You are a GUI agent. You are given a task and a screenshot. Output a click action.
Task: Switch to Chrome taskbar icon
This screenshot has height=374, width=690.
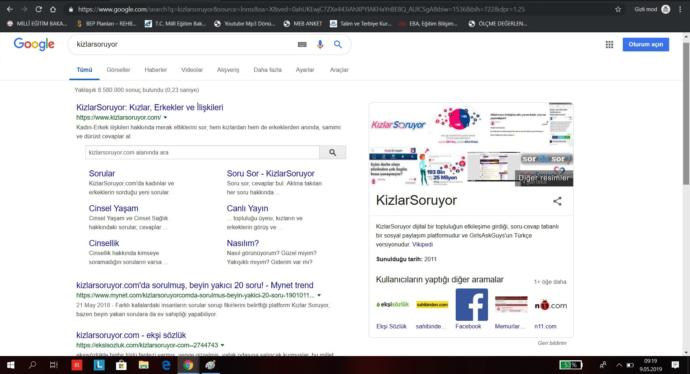(x=188, y=365)
